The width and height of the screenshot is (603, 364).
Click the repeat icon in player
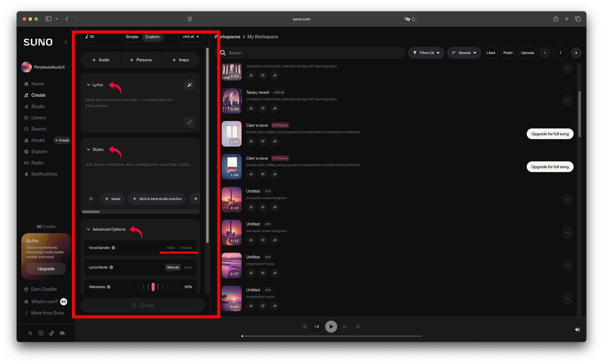coord(358,327)
